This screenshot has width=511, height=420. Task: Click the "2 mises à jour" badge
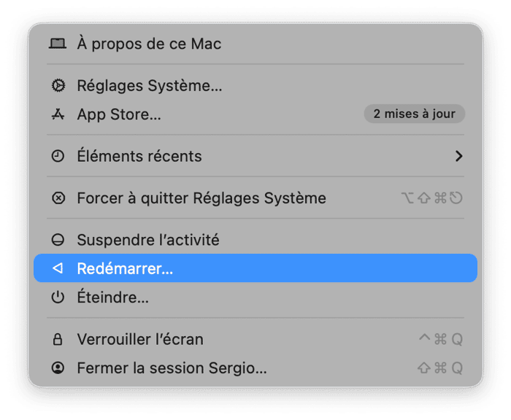tap(414, 114)
